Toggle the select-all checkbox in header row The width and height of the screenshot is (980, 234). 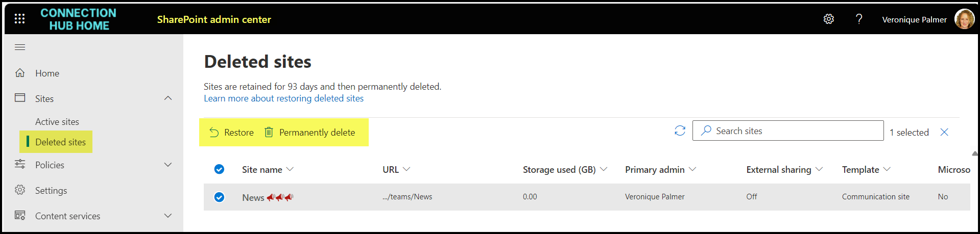(219, 169)
